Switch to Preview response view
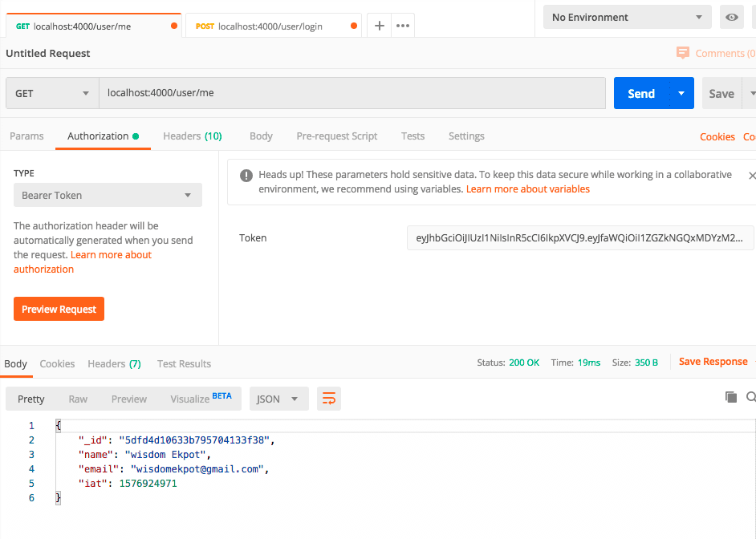 [129, 399]
